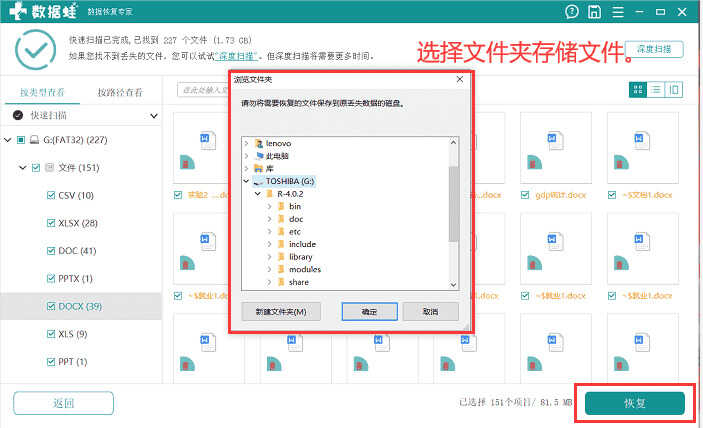703x428 pixels.
Task: Uncheck the DOC (41) checkbox
Action: coord(51,251)
